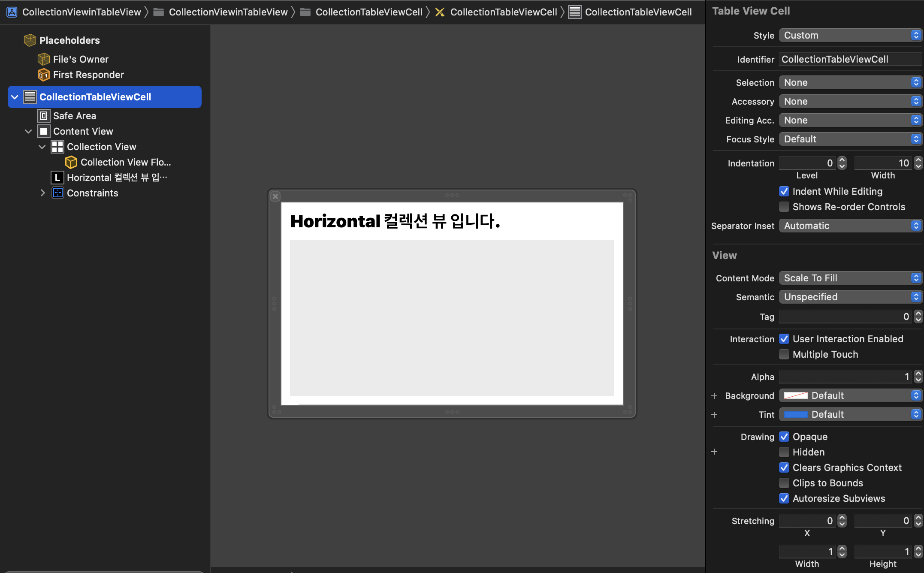Enable Shows Re-order Controls checkbox
Image resolution: width=924 pixels, height=573 pixels.
tap(784, 207)
